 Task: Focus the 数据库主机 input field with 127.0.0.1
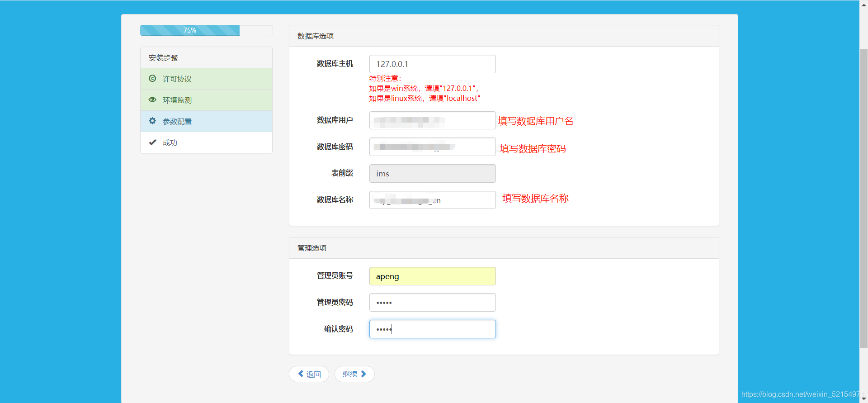(x=432, y=64)
